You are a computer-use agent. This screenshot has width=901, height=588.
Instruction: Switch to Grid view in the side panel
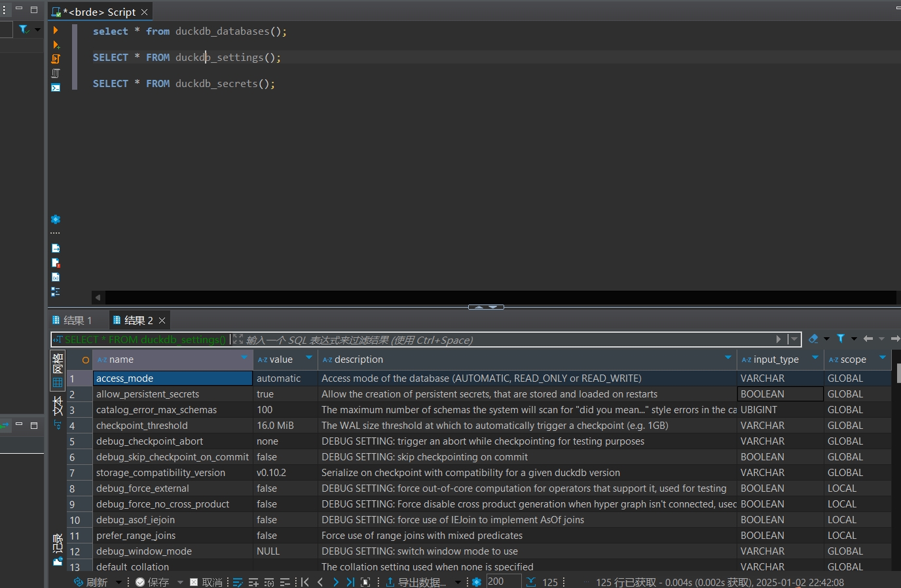pyautogui.click(x=58, y=371)
